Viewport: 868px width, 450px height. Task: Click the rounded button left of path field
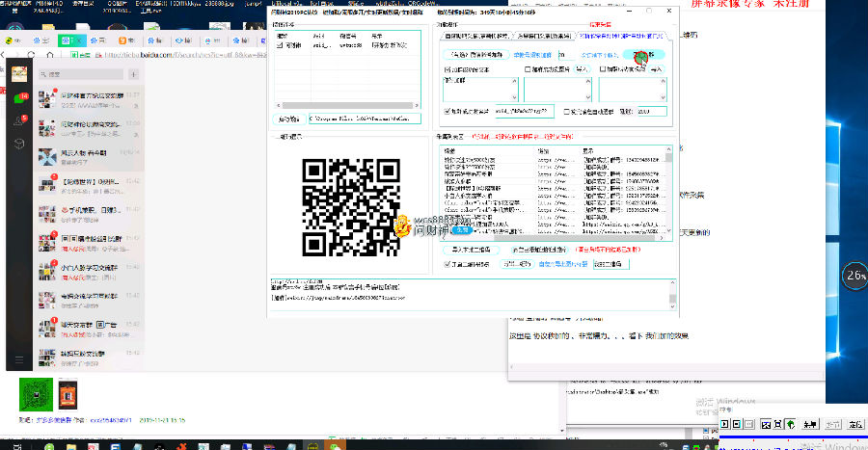pyautogui.click(x=288, y=119)
